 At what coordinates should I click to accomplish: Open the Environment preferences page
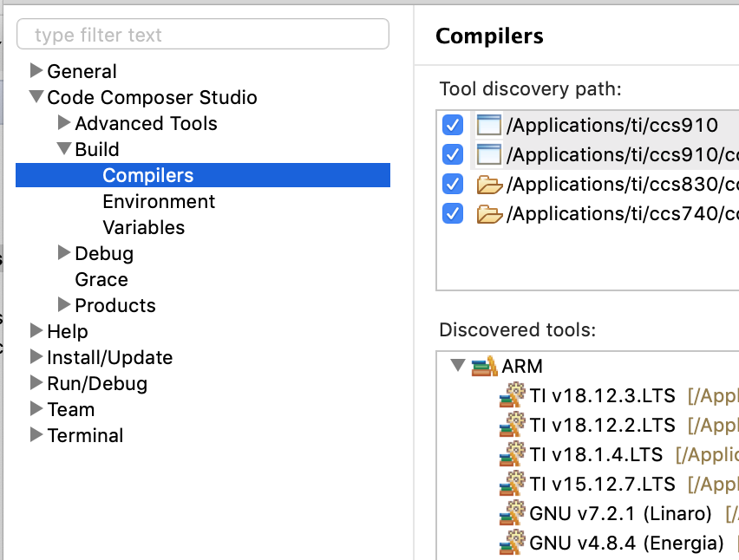(x=159, y=202)
